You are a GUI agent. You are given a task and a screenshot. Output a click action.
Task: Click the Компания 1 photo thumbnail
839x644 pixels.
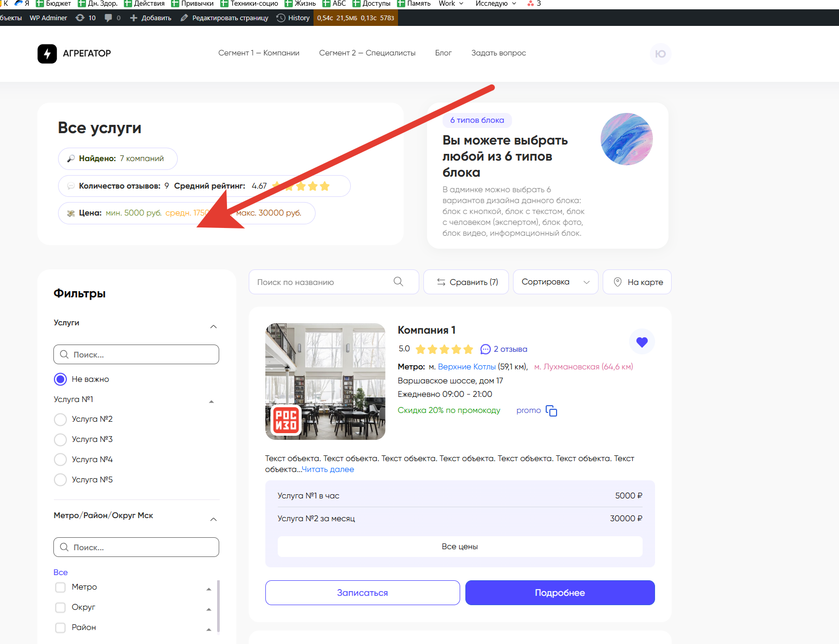point(325,381)
